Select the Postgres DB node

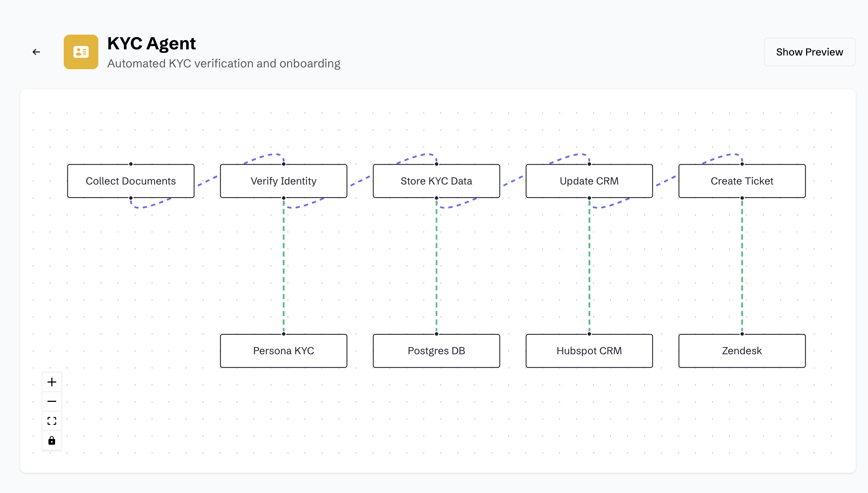[437, 351]
